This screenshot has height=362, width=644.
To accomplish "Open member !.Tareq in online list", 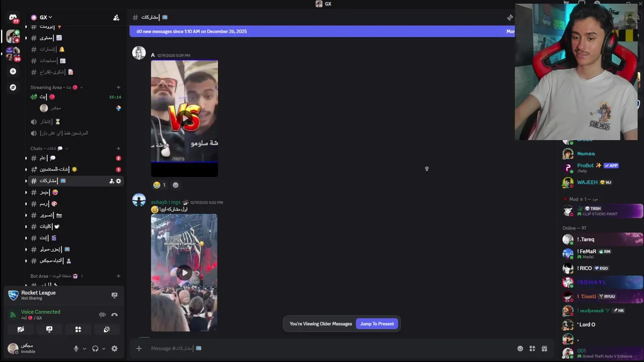I will pos(602,239).
